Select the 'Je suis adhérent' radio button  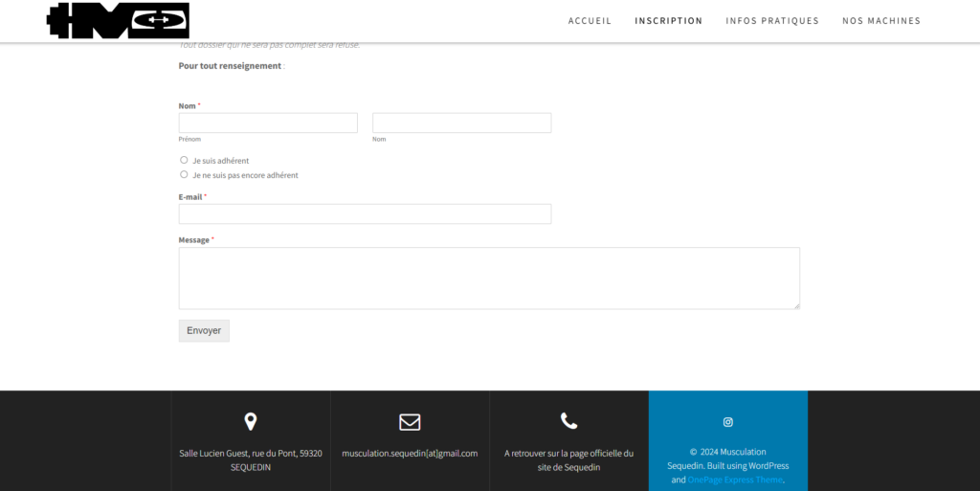[x=184, y=160]
